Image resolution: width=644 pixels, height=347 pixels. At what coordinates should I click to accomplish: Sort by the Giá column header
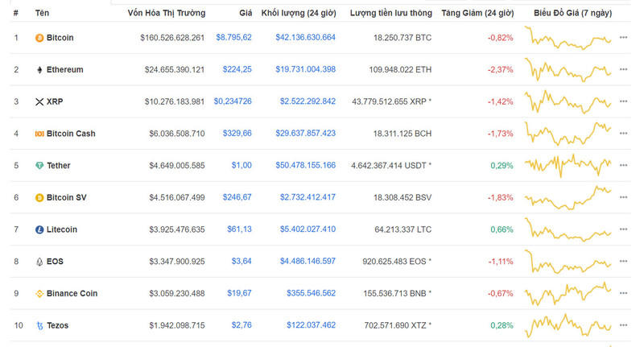tap(246, 13)
